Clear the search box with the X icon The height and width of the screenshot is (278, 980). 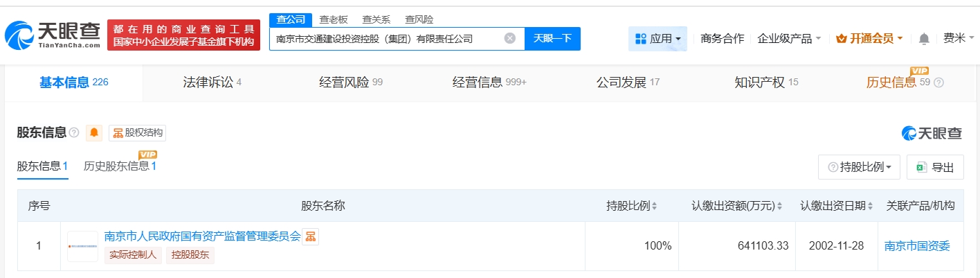click(x=510, y=38)
